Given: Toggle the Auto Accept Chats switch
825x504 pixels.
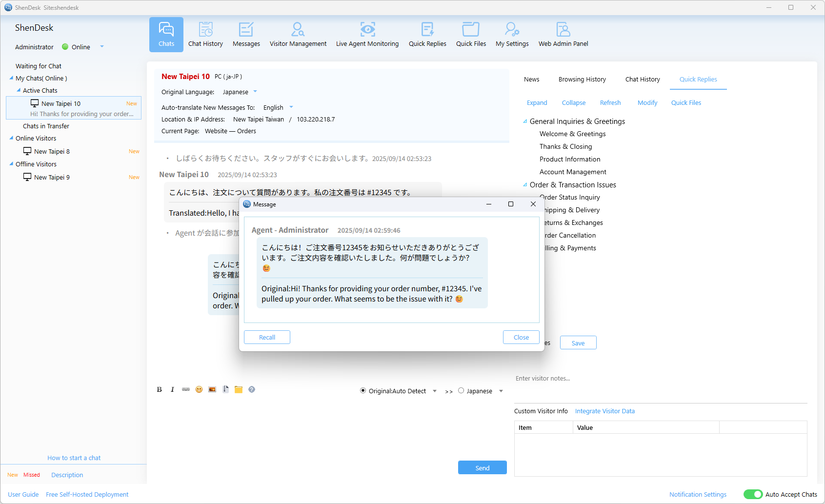Looking at the screenshot, I should click(753, 494).
